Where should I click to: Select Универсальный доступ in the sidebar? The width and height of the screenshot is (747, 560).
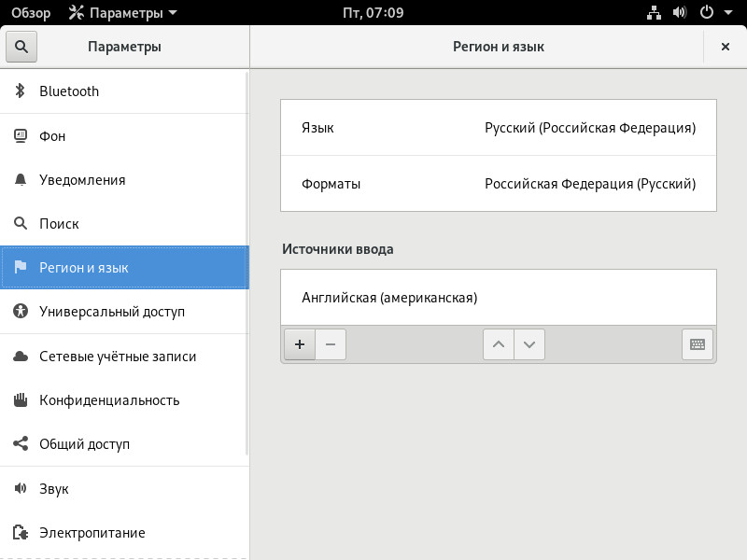(124, 312)
